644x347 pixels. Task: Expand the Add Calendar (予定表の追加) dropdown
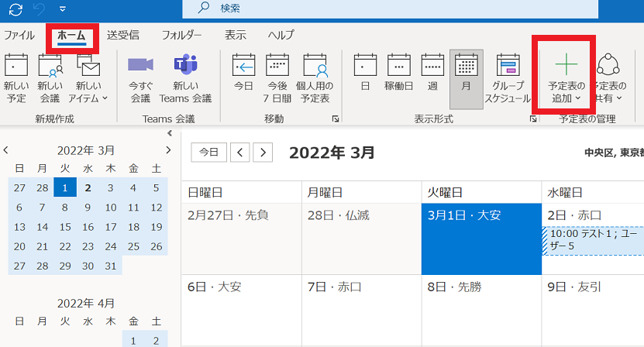point(567,77)
